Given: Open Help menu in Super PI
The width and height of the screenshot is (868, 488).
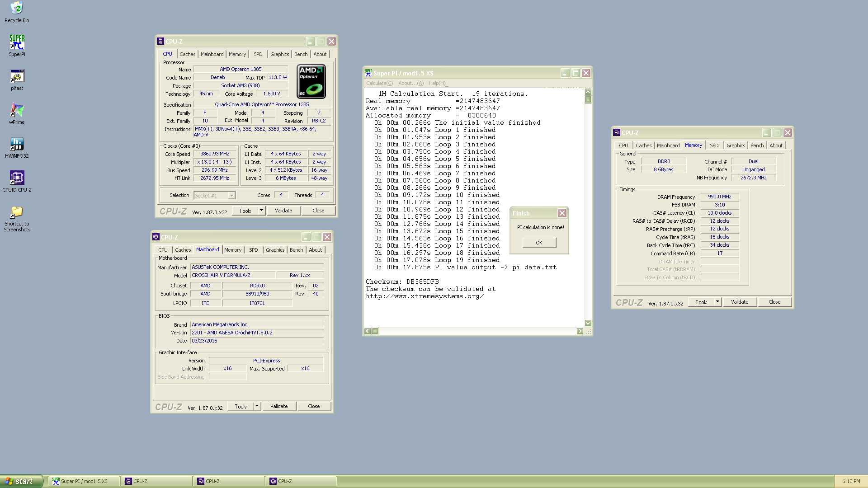Looking at the screenshot, I should [437, 83].
